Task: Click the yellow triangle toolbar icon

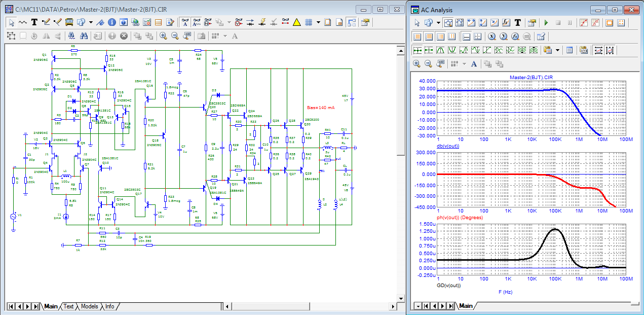Action: [296, 22]
